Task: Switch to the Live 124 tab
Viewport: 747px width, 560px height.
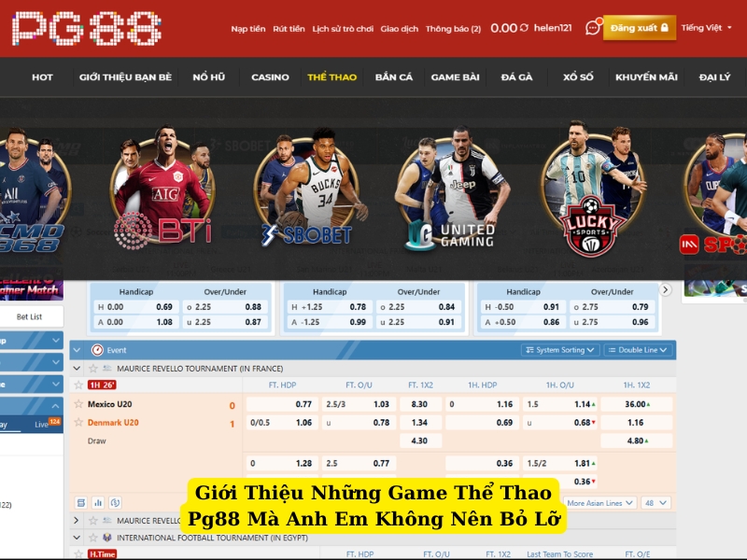Action: click(47, 424)
